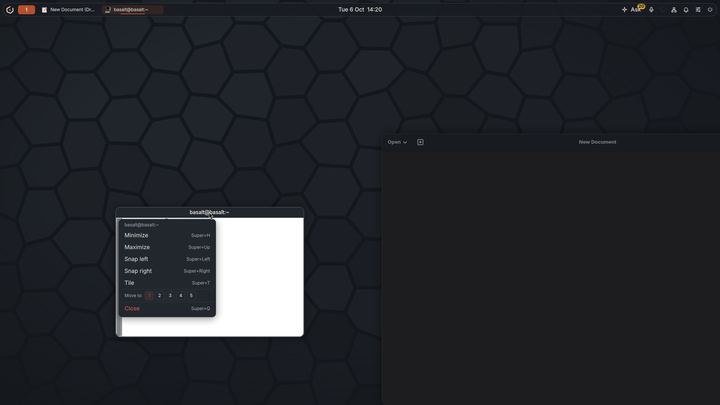Click inside the New Document text area
Image resolution: width=720 pixels, height=405 pixels.
coord(551,277)
